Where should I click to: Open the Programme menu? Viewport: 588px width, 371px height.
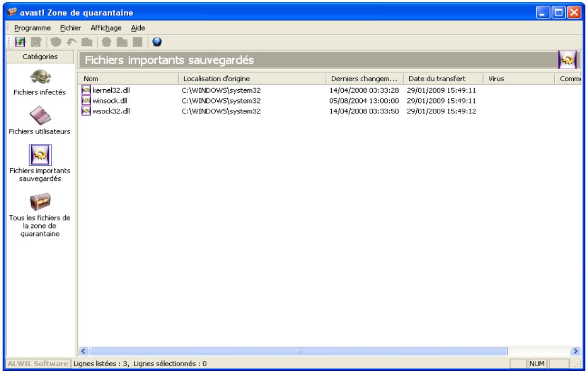[x=32, y=28]
